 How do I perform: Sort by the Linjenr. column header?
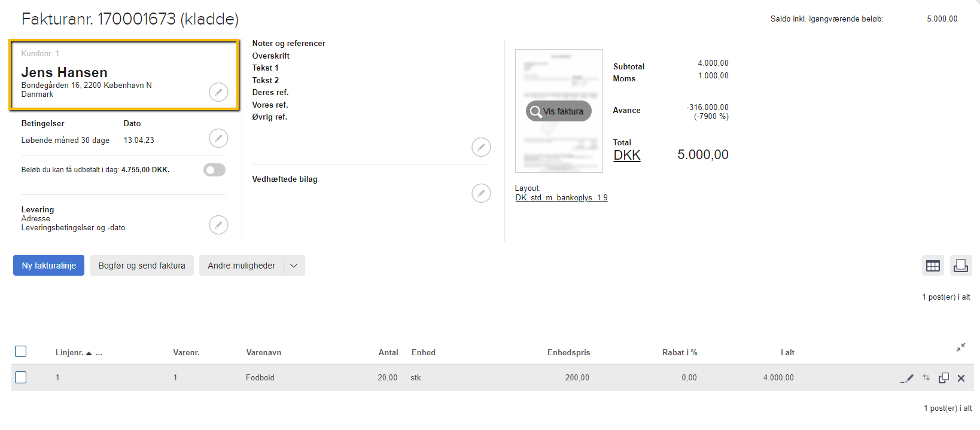[x=69, y=353]
